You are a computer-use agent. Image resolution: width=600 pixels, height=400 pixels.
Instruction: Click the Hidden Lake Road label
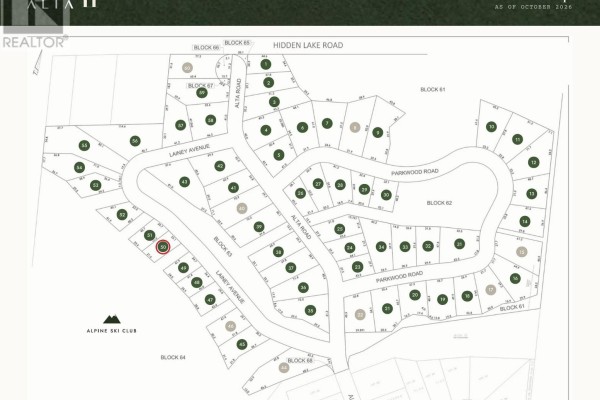[308, 45]
